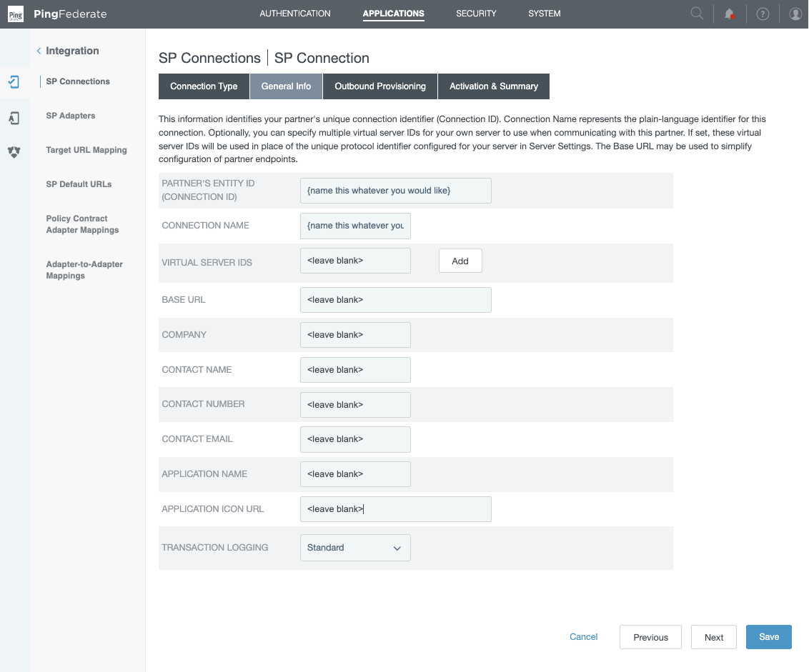809x672 pixels.
Task: Open the search icon in the header
Action: pyautogui.click(x=696, y=14)
